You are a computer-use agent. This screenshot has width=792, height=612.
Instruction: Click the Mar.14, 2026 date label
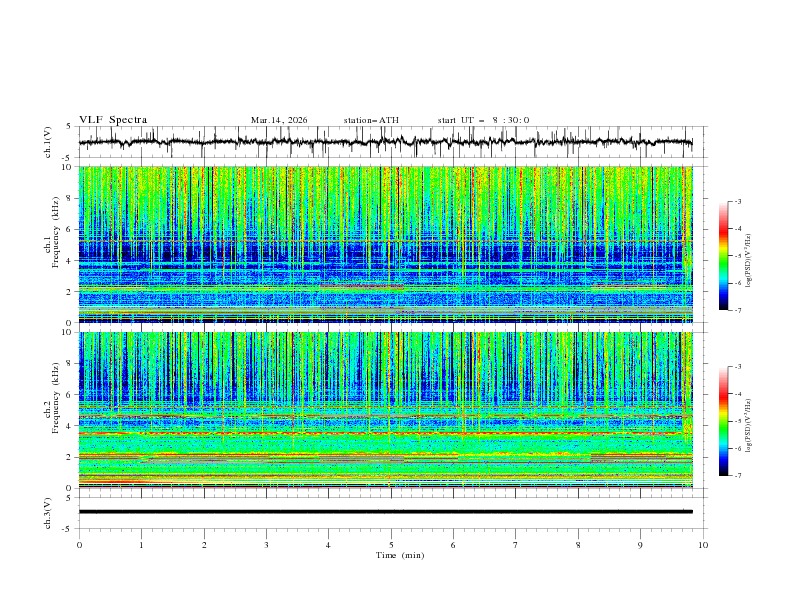[x=279, y=120]
